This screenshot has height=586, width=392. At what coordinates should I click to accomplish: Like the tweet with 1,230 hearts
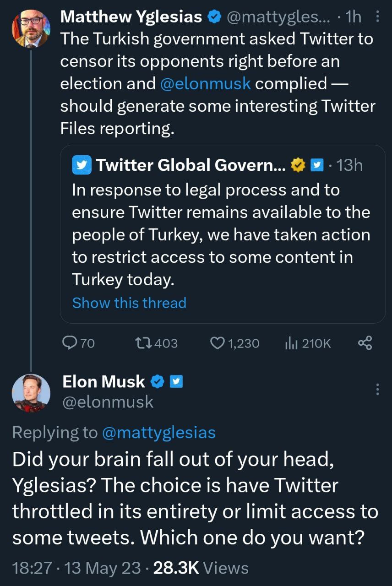pyautogui.click(x=218, y=343)
